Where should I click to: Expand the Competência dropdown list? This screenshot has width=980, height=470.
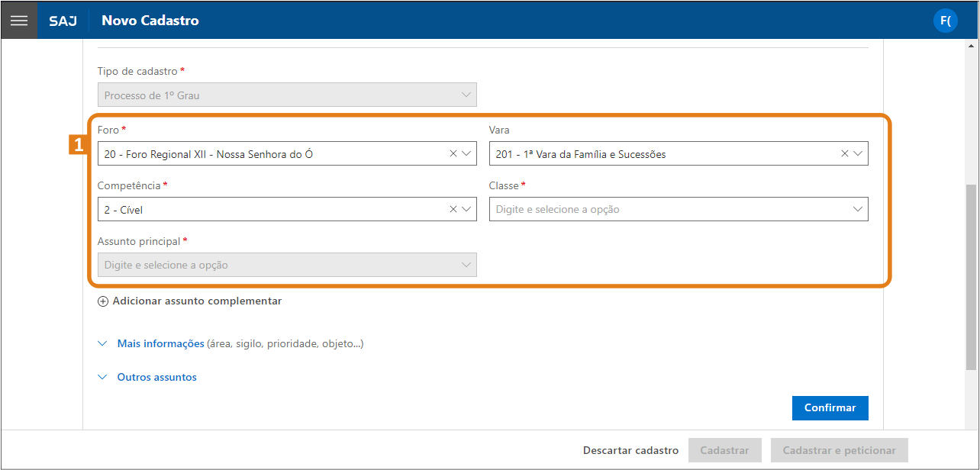pos(467,209)
